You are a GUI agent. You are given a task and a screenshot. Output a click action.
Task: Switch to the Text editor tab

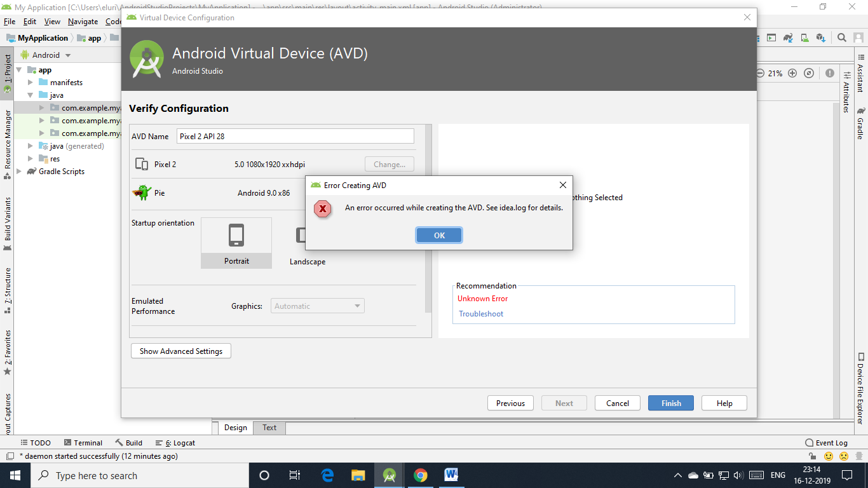pyautogui.click(x=269, y=428)
